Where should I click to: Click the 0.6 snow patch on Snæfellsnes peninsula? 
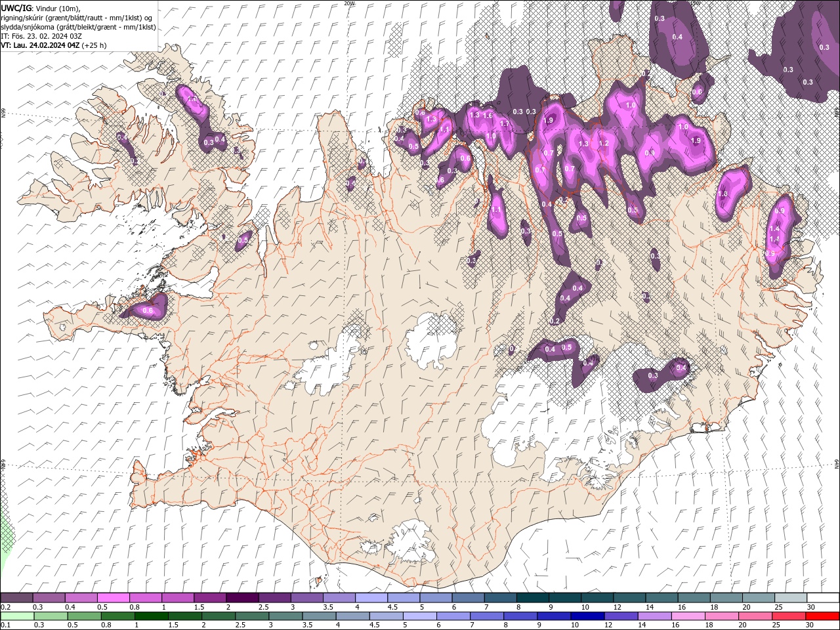pos(147,308)
